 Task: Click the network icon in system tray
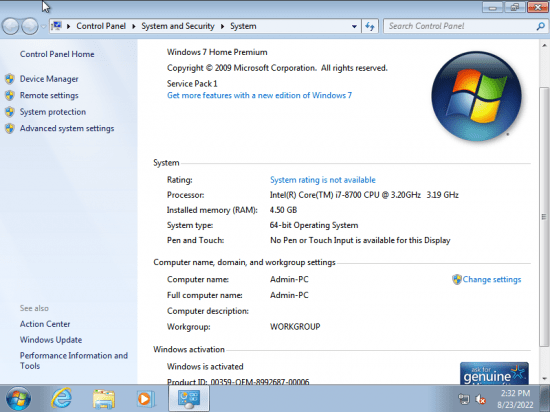(463, 399)
